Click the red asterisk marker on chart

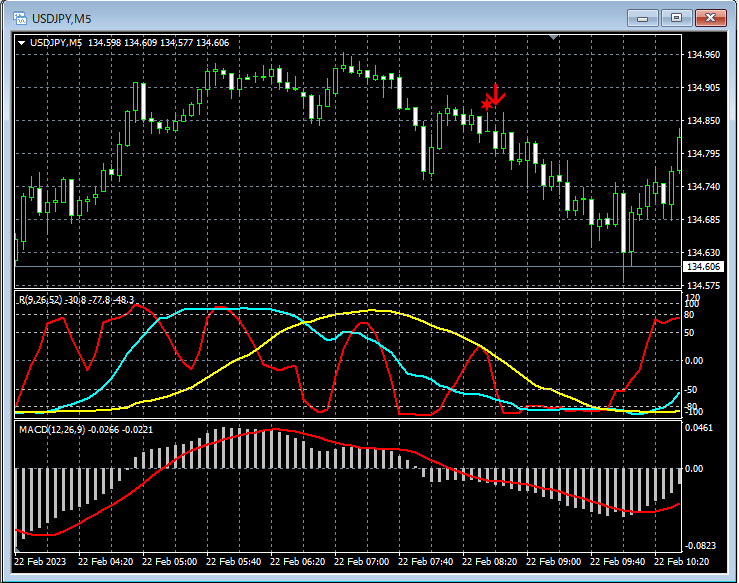tap(487, 103)
